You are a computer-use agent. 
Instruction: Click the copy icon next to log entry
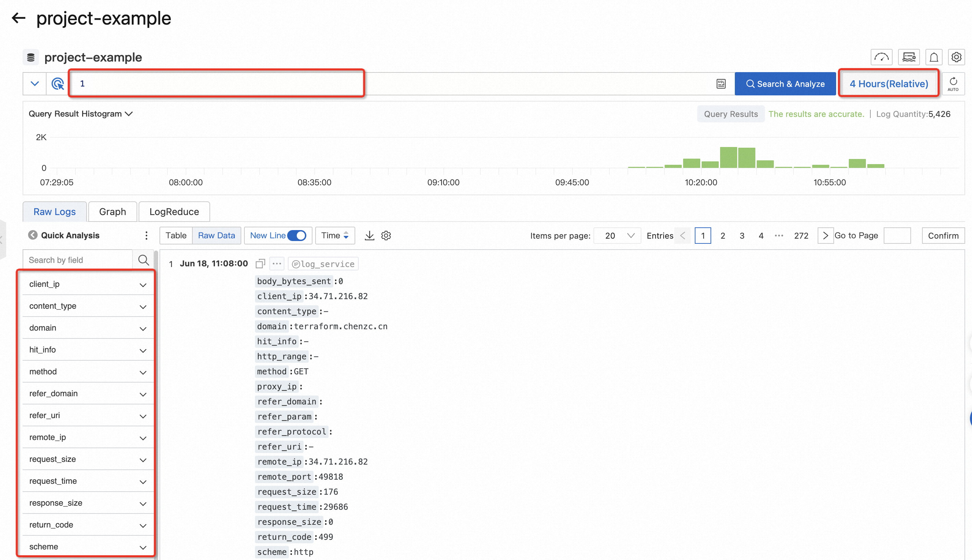click(260, 263)
